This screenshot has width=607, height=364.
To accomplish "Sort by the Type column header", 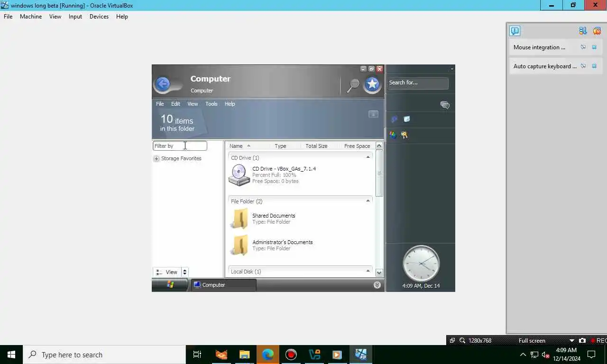I will point(280,146).
